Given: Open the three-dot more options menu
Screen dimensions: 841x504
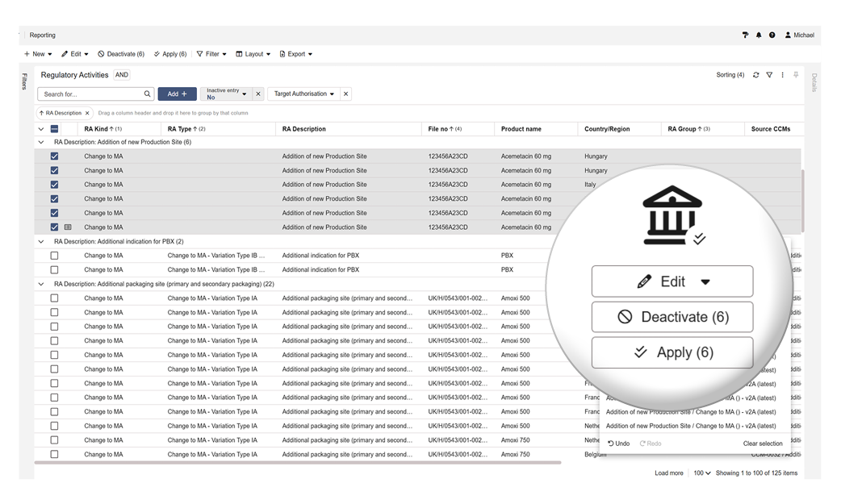Looking at the screenshot, I should tap(782, 75).
